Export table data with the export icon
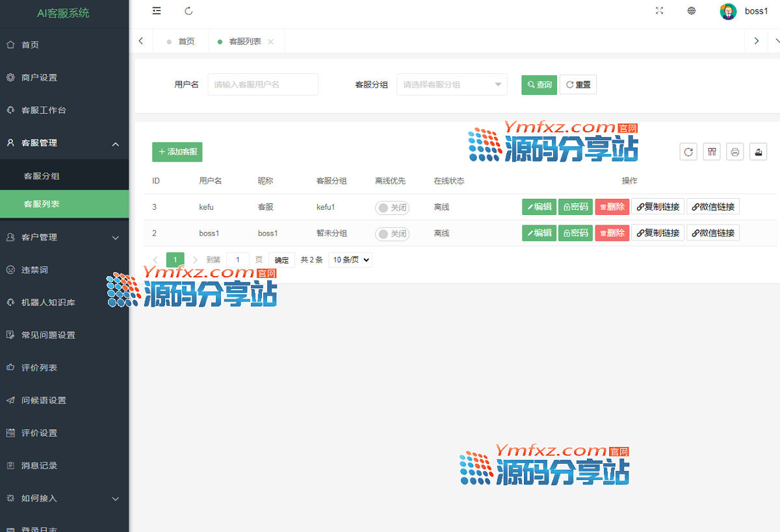The width and height of the screenshot is (780, 532). (x=758, y=152)
